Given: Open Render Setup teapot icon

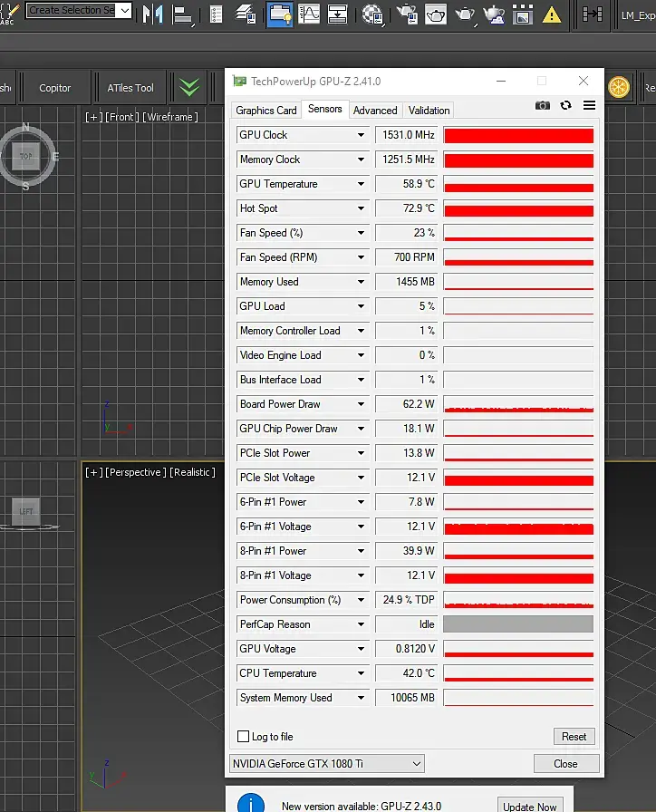Looking at the screenshot, I should point(408,14).
